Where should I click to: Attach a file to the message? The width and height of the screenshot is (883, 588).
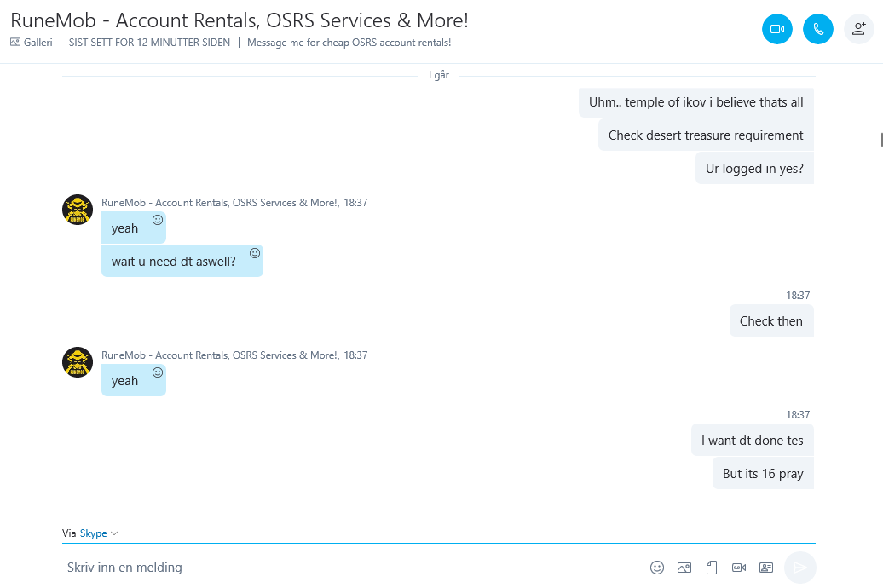point(711,568)
